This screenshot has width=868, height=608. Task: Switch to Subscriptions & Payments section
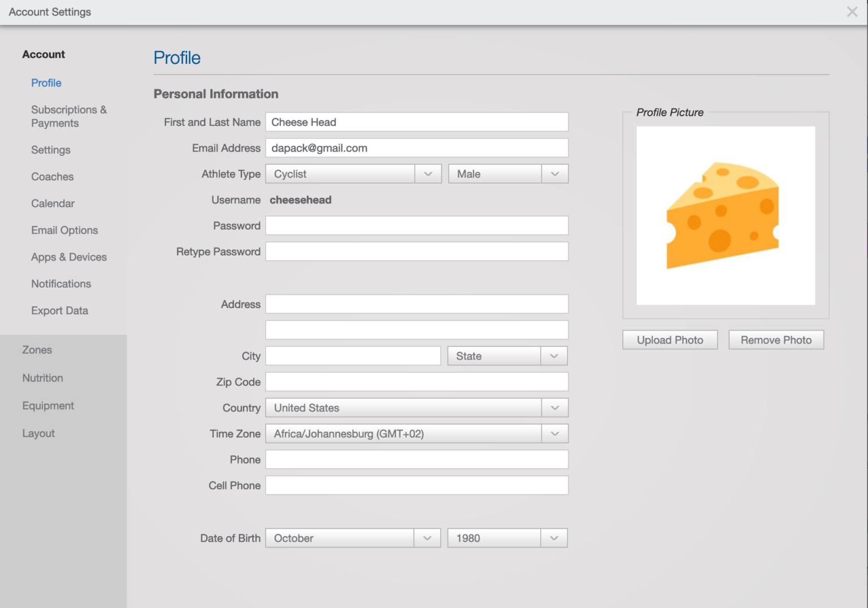click(x=68, y=116)
